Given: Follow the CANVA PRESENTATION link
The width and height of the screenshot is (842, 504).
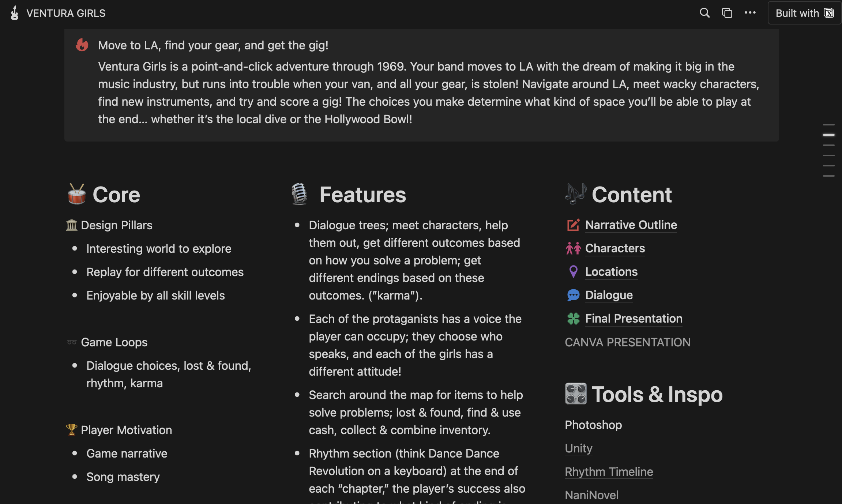Looking at the screenshot, I should (x=627, y=342).
